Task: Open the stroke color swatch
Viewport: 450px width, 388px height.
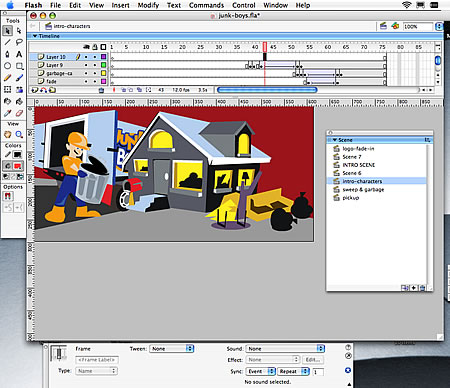Action: click(x=17, y=155)
